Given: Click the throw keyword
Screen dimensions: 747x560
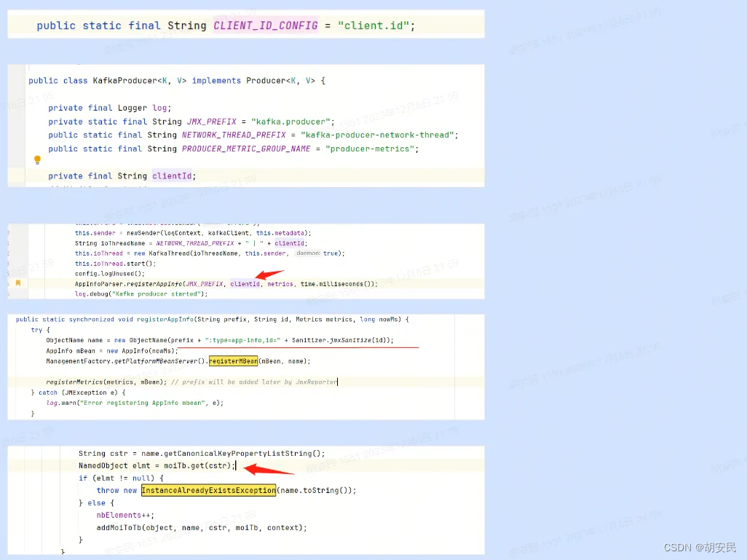Looking at the screenshot, I should [x=108, y=490].
